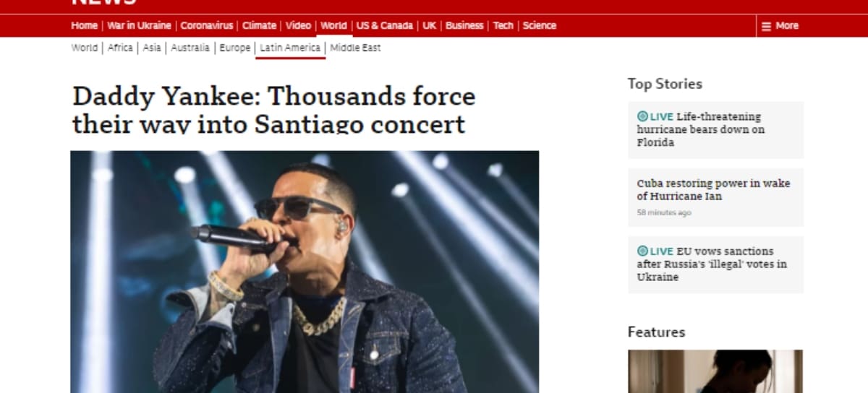Screen dimensions: 868x393
Task: Click the Daddy Yankee concert photo
Action: point(305,272)
